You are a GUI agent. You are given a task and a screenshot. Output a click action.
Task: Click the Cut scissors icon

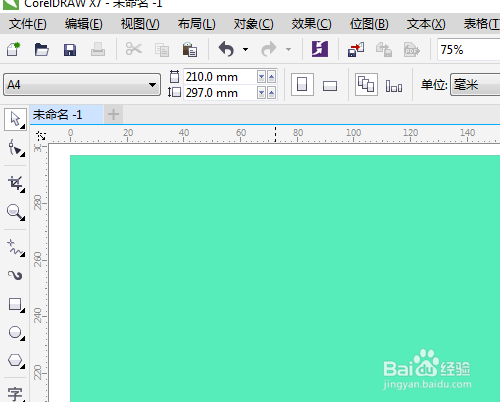tap(134, 49)
